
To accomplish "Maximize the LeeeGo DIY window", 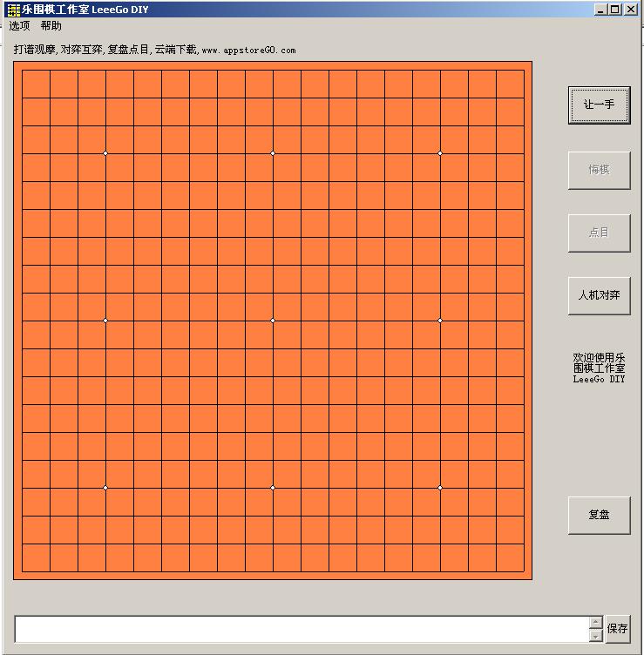I will point(615,10).
